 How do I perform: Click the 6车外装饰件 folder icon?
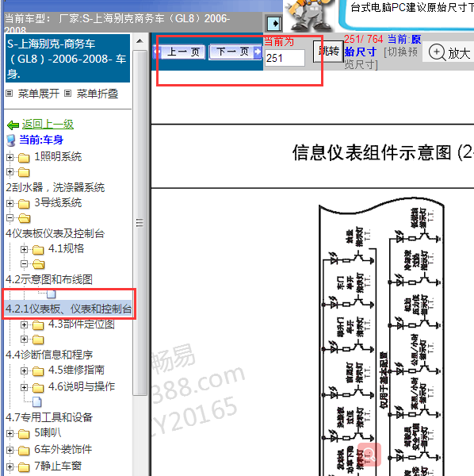click(x=24, y=450)
